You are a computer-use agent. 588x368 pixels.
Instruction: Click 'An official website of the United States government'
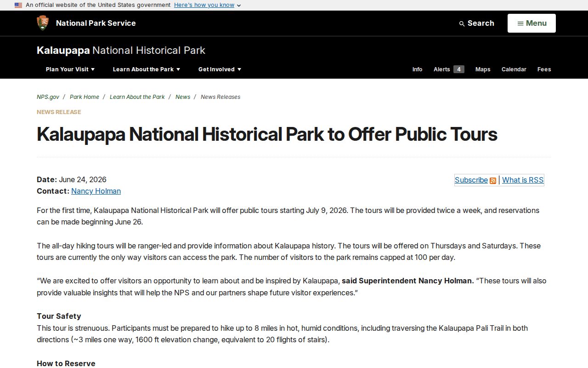[98, 5]
